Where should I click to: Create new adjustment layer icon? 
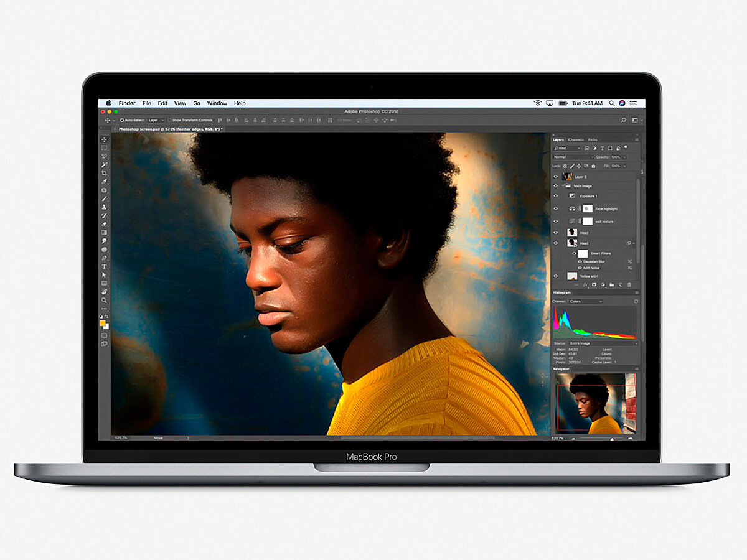pyautogui.click(x=603, y=285)
